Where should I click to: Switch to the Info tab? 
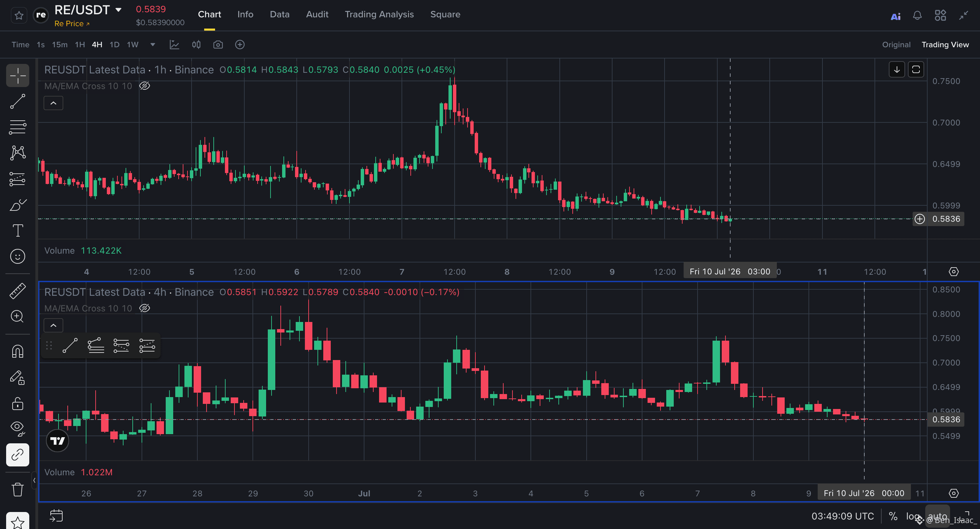click(245, 14)
